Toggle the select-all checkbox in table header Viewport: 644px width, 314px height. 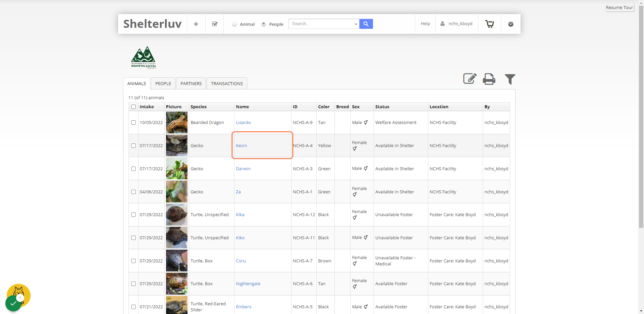[x=133, y=107]
